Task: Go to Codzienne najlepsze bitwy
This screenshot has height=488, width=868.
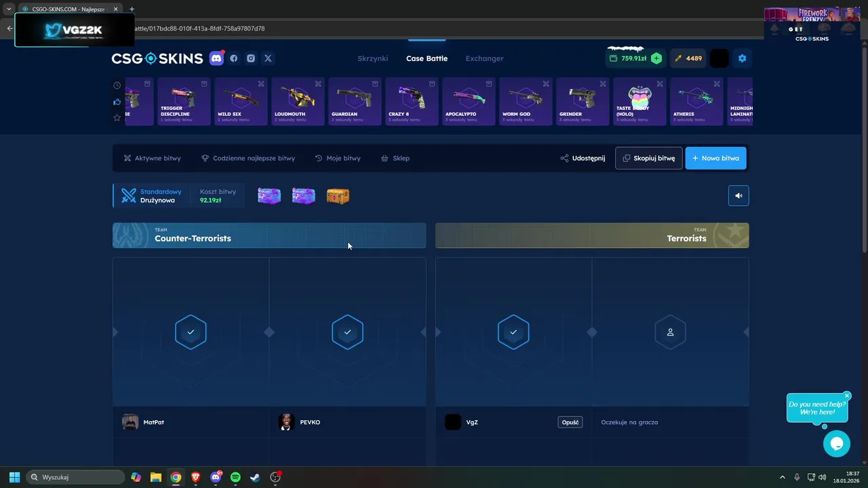Action: click(x=248, y=158)
